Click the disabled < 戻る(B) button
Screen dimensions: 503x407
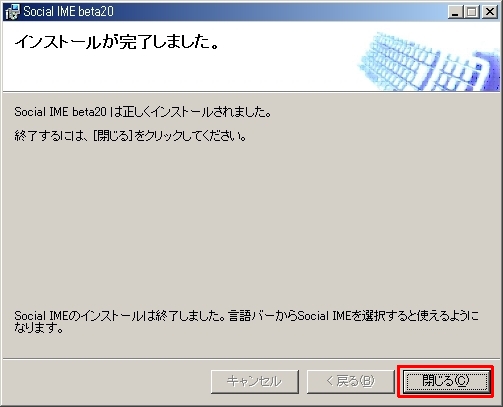pos(350,381)
